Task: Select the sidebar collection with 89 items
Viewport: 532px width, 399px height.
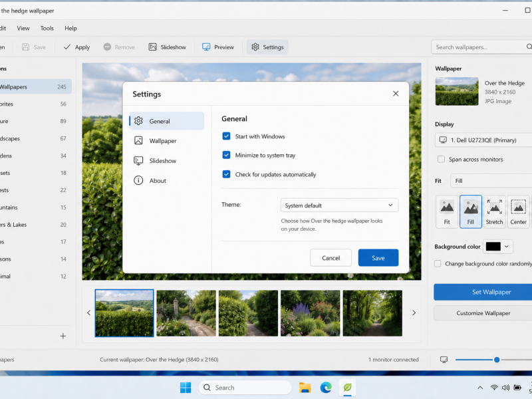Action: 36,121
